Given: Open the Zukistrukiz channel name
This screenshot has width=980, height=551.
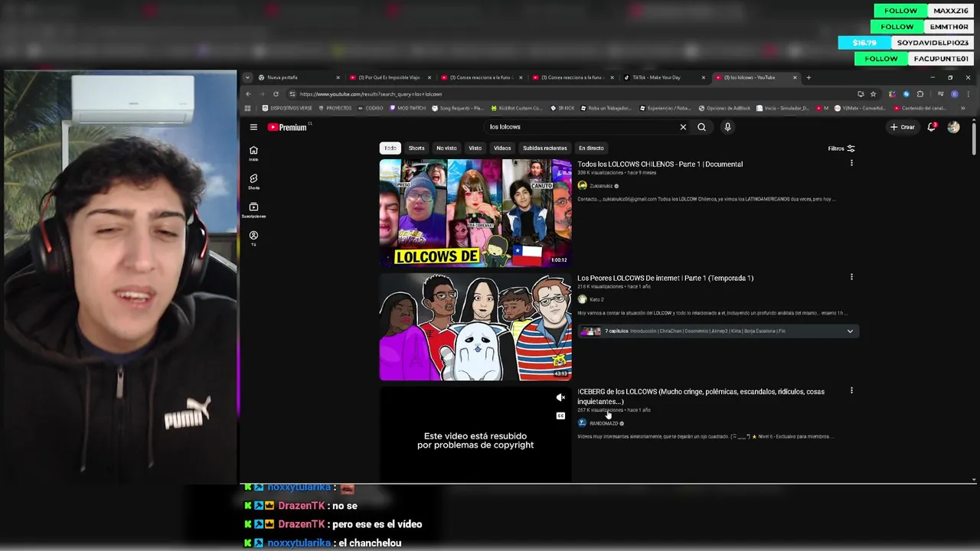Looking at the screenshot, I should point(600,186).
